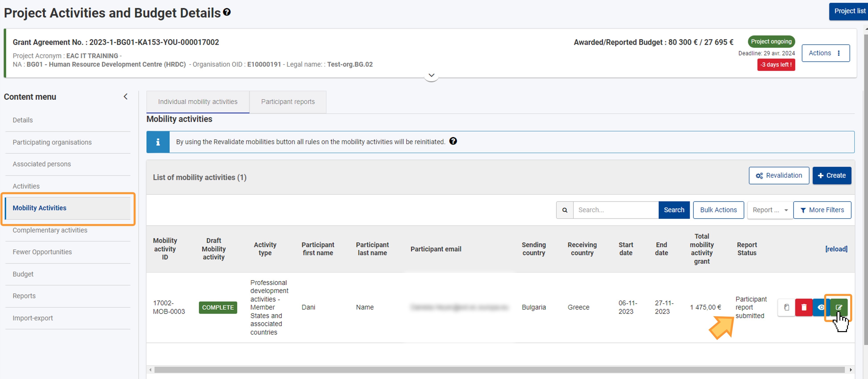This screenshot has height=379, width=868.
Task: Click Activity type column header
Action: [265, 249]
